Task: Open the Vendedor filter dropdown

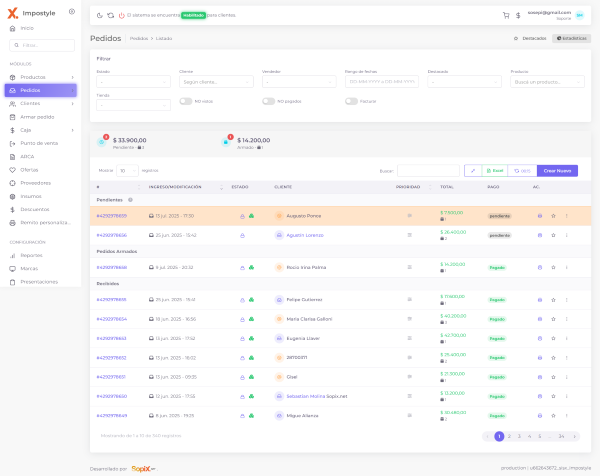Action: (x=299, y=81)
